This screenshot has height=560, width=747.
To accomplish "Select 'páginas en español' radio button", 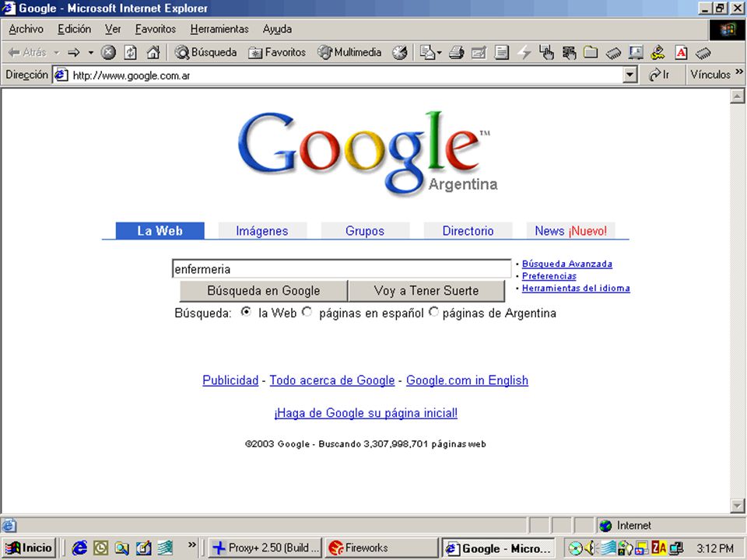I will click(x=307, y=312).
